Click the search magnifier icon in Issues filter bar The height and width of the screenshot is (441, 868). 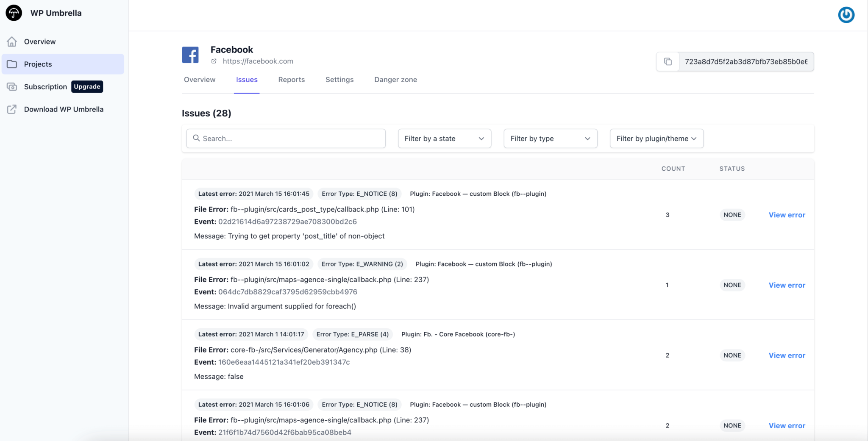click(196, 139)
